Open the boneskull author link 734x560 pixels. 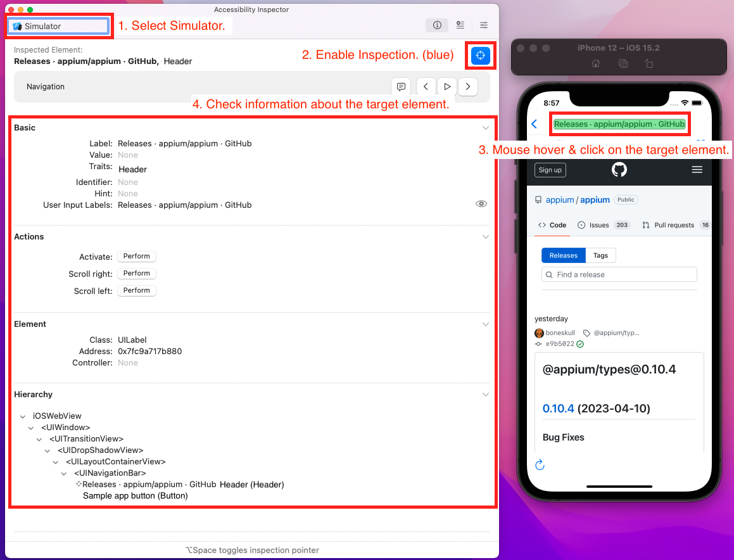pyautogui.click(x=560, y=333)
